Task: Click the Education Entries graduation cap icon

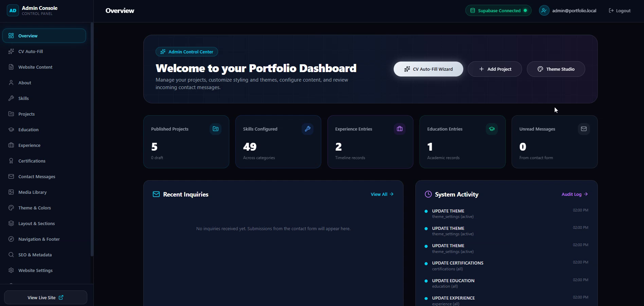Action: coord(491,129)
